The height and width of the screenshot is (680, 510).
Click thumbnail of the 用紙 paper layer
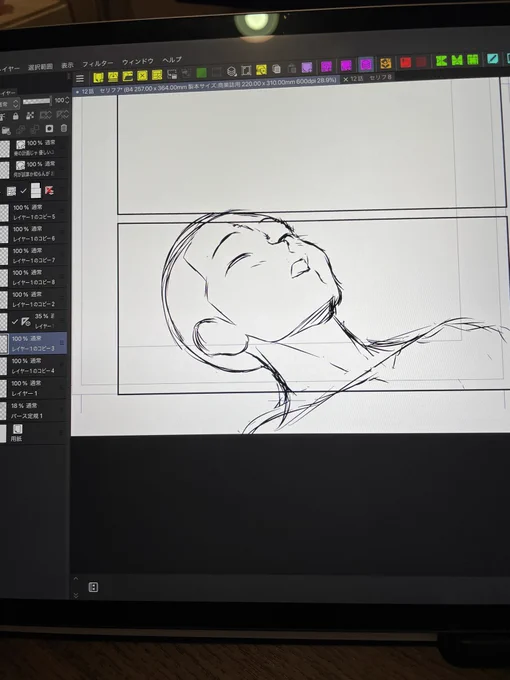pyautogui.click(x=3, y=433)
